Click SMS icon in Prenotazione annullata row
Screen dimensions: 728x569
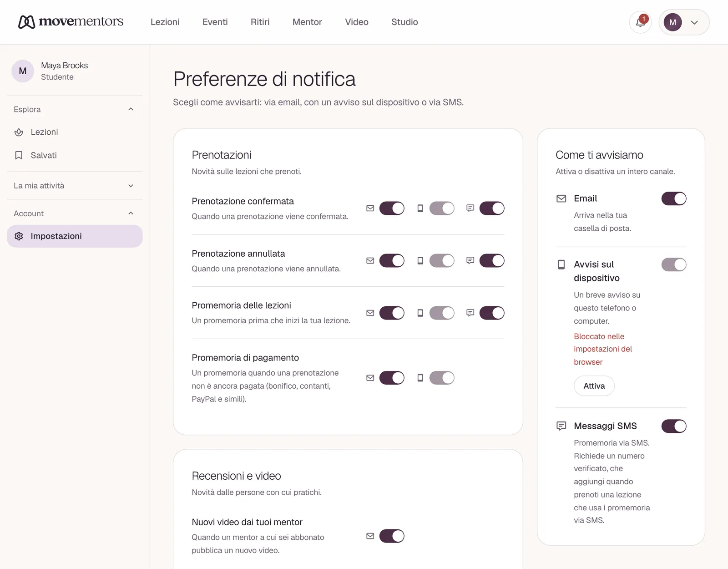[470, 260]
